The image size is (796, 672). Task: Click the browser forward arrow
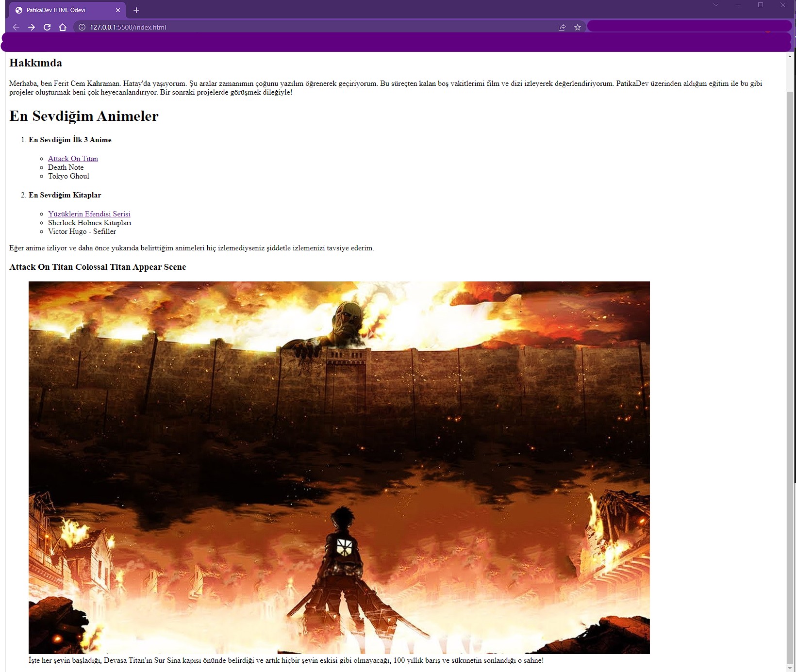32,27
